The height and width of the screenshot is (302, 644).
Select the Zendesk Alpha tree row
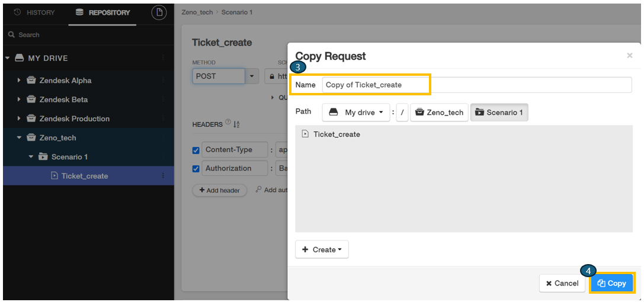point(88,81)
